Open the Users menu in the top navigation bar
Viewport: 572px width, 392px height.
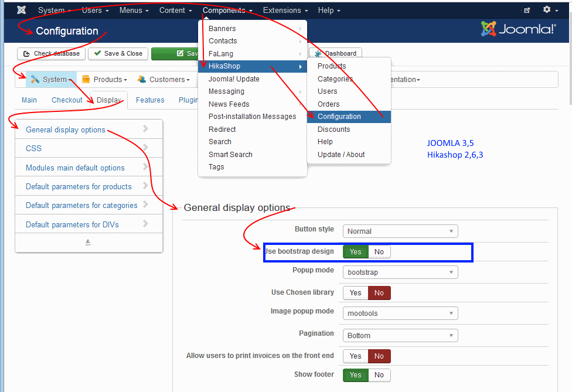(95, 10)
